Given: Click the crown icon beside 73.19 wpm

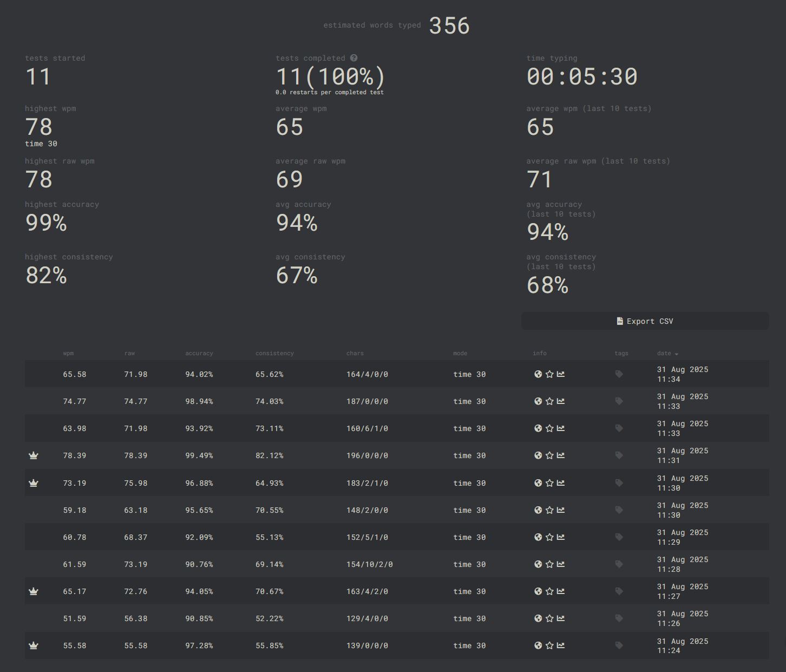Looking at the screenshot, I should [34, 483].
